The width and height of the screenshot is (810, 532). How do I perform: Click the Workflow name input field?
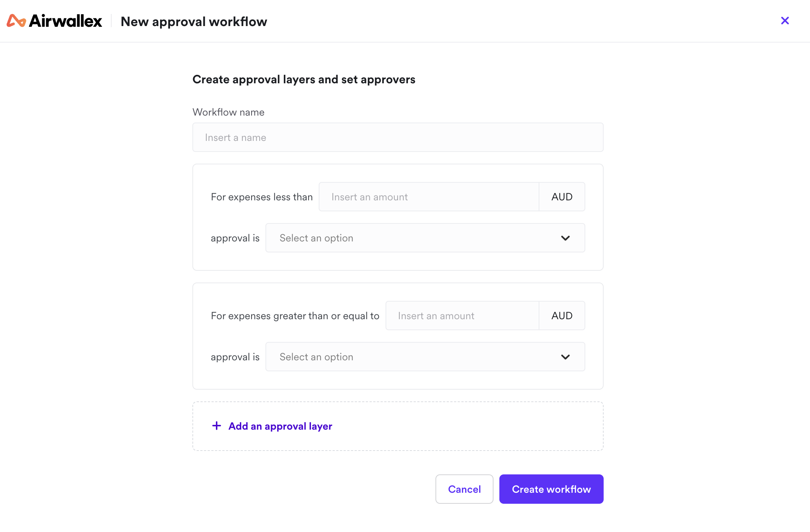(398, 137)
